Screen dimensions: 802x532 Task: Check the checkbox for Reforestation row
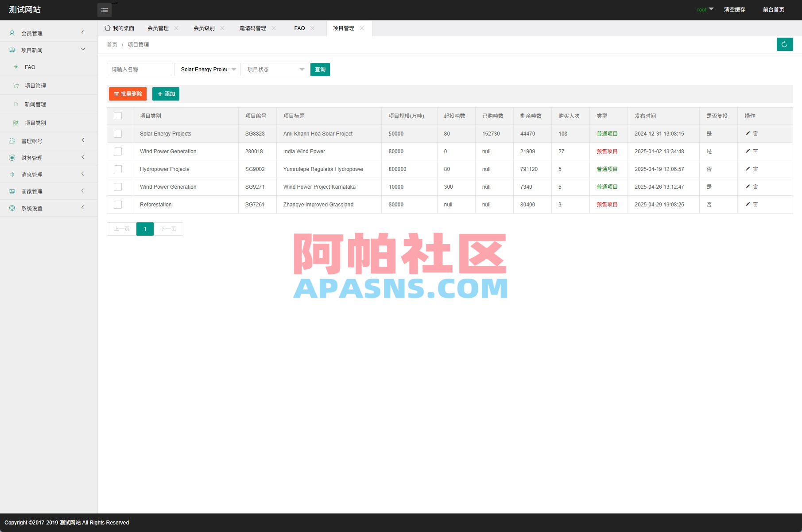coord(118,204)
